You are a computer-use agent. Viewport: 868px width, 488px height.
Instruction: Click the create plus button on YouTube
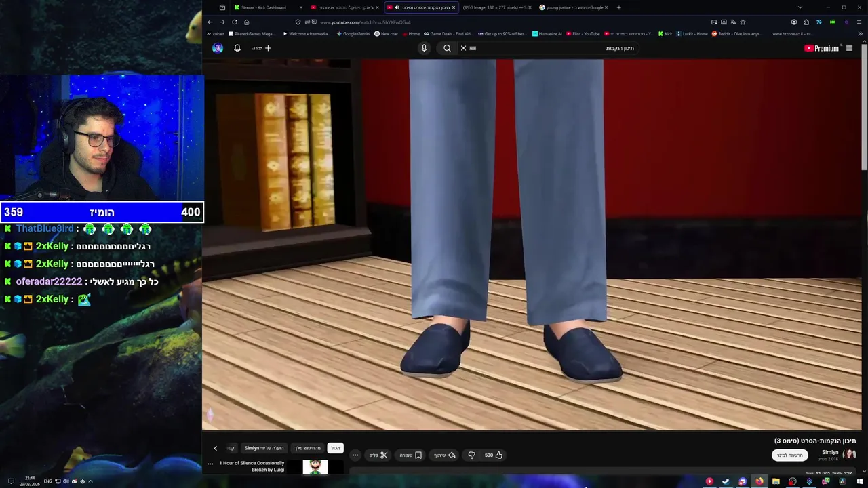[262, 48]
